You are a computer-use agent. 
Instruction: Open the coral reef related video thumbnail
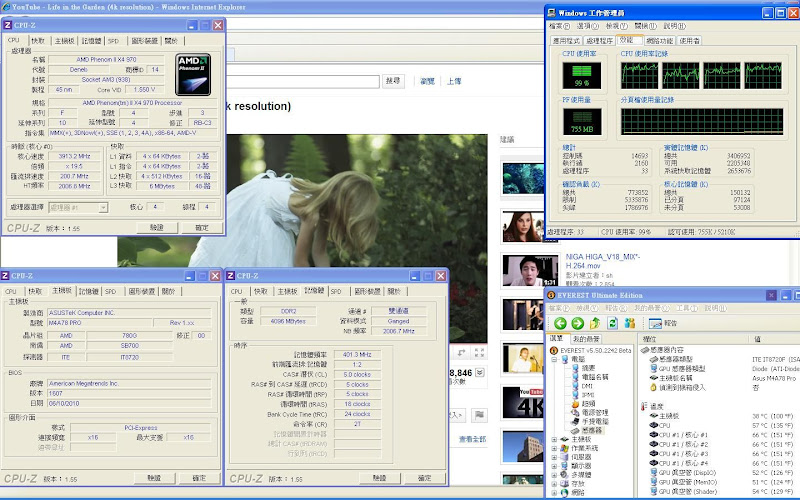coord(522,178)
